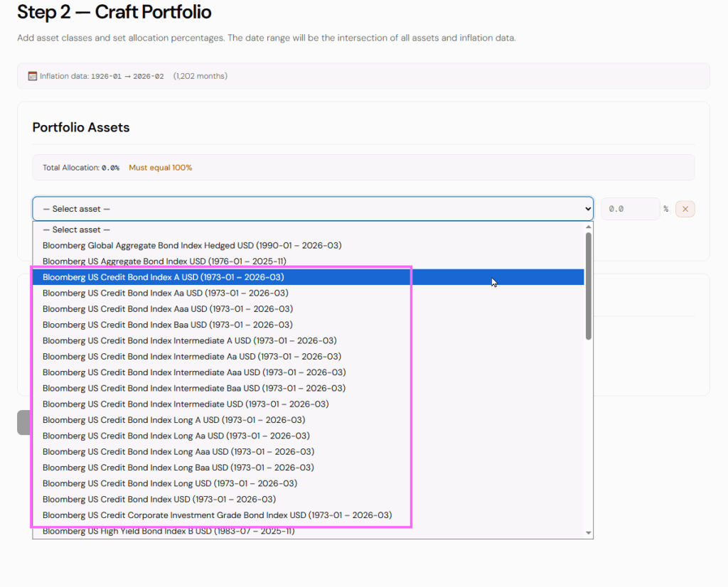Screen dimensions: 728x587
Task: Click the calendar icon beside Inflation data
Action: (x=33, y=76)
